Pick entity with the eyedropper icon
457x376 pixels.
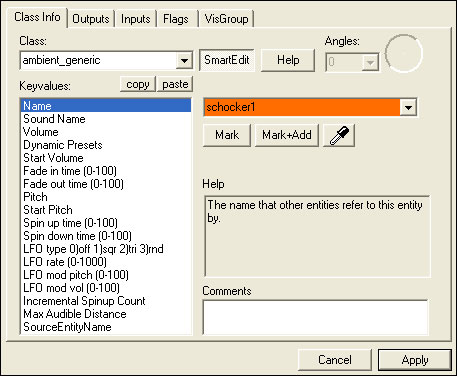(339, 135)
